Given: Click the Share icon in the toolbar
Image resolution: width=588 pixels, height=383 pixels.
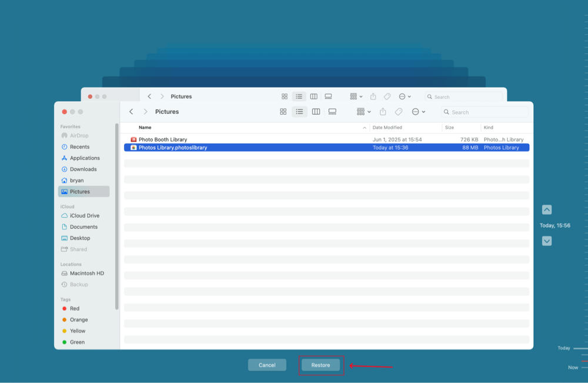Looking at the screenshot, I should click(x=383, y=111).
